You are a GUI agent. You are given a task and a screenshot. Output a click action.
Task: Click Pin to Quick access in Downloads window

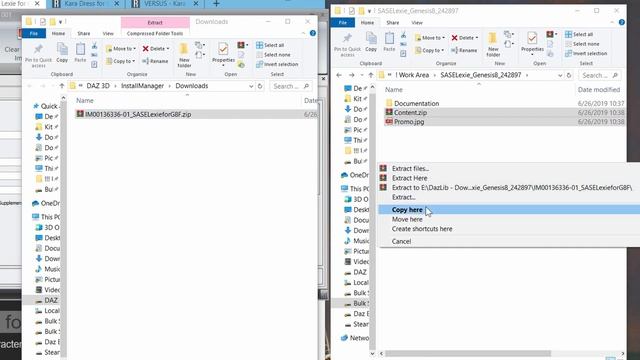click(x=38, y=56)
